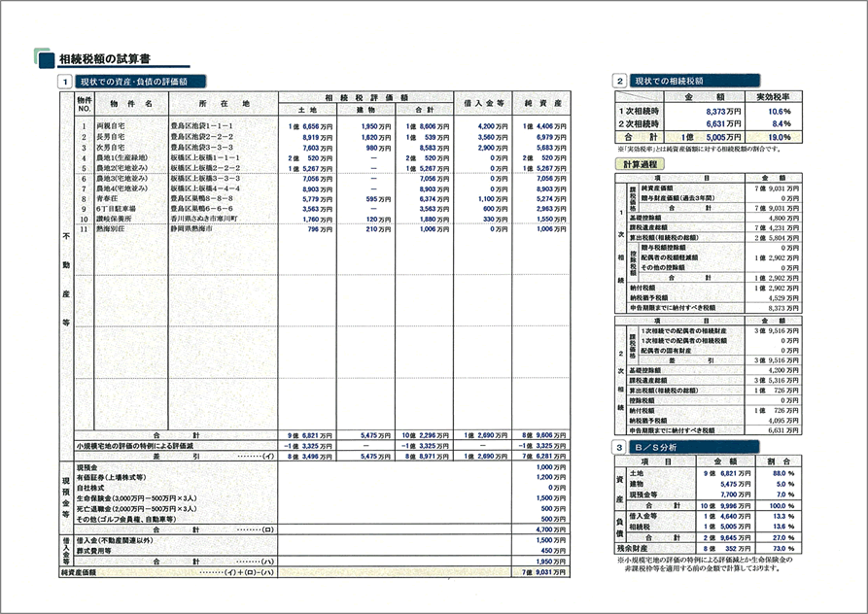Click the 純資産 column header
The height and width of the screenshot is (614, 868).
(x=542, y=103)
